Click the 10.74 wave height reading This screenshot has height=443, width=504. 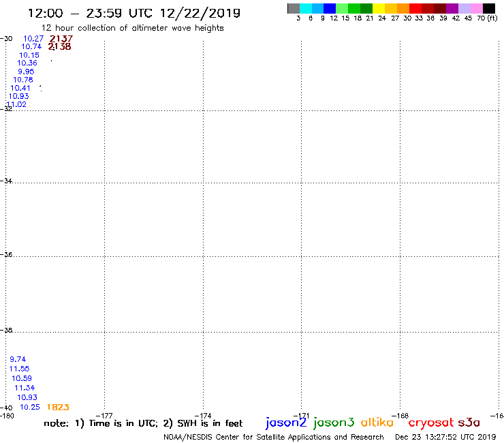[31, 46]
